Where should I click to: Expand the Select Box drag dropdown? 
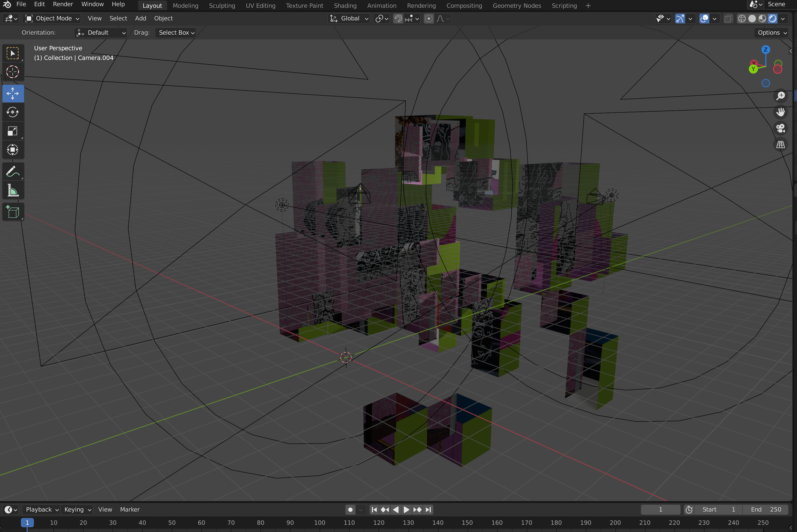pos(176,33)
